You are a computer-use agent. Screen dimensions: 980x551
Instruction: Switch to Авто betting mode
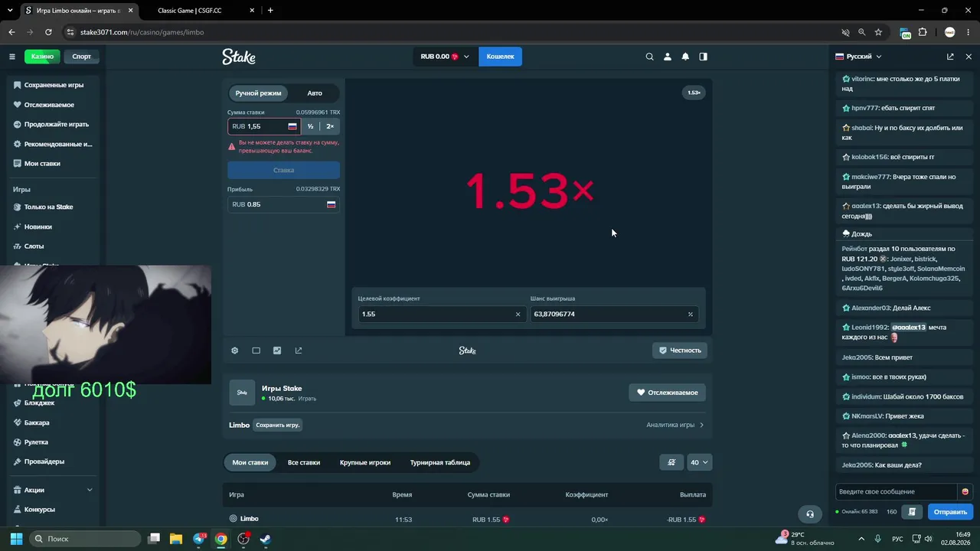click(315, 93)
